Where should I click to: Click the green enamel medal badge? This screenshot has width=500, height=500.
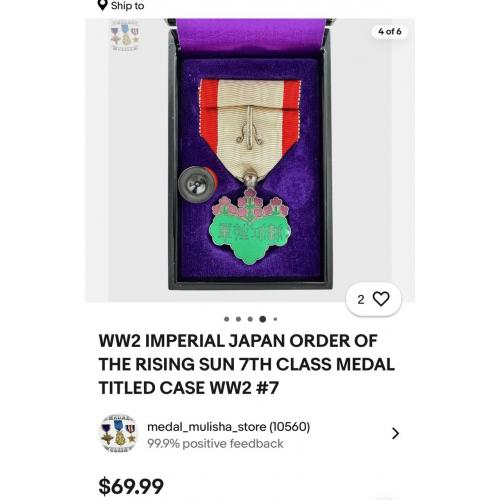click(x=250, y=227)
